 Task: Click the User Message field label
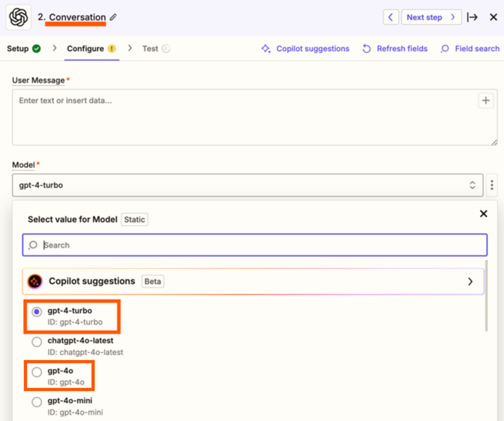click(x=38, y=80)
